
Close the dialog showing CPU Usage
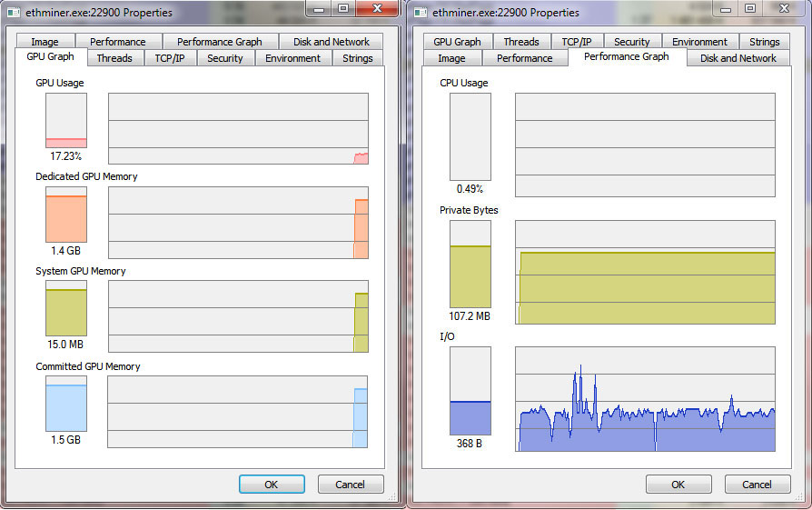click(x=779, y=8)
